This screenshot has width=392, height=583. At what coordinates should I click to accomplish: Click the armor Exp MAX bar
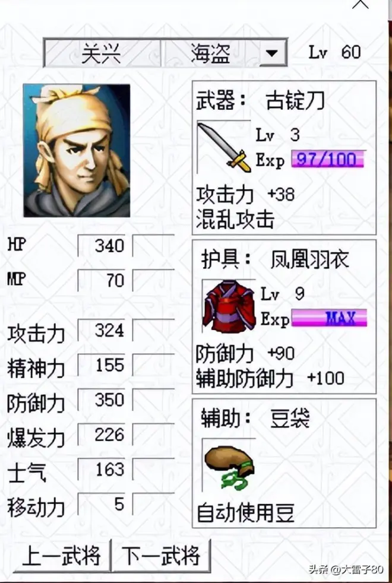tap(329, 318)
